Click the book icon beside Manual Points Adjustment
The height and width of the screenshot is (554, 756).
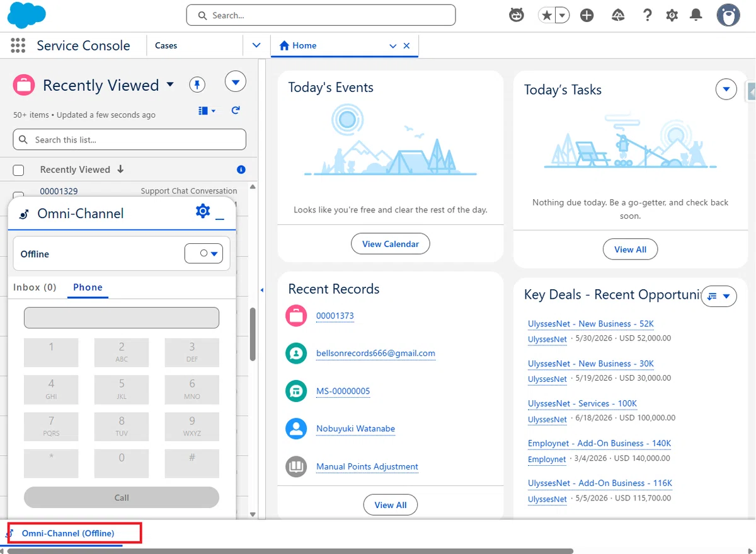pos(296,466)
